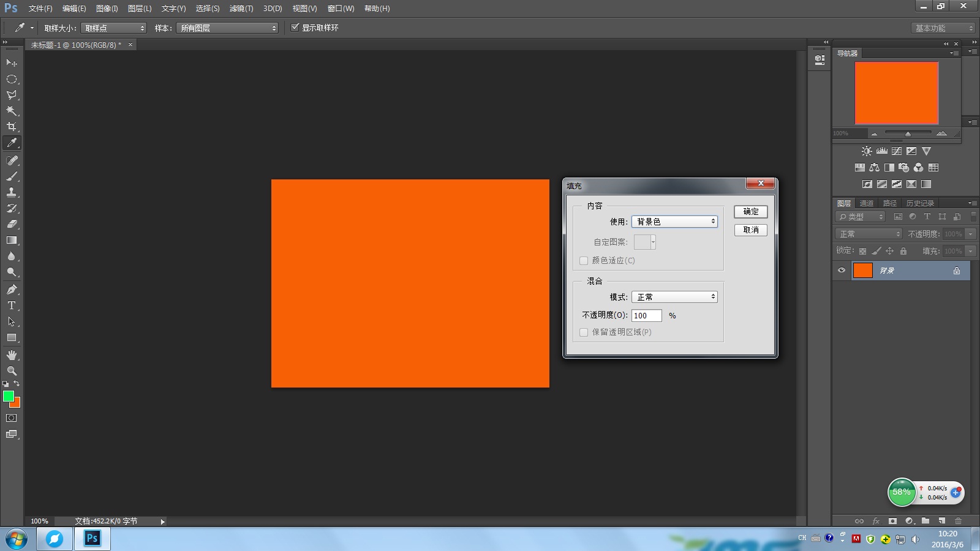The width and height of the screenshot is (980, 551).
Task: Toggle lock transparent pixels
Action: 862,251
